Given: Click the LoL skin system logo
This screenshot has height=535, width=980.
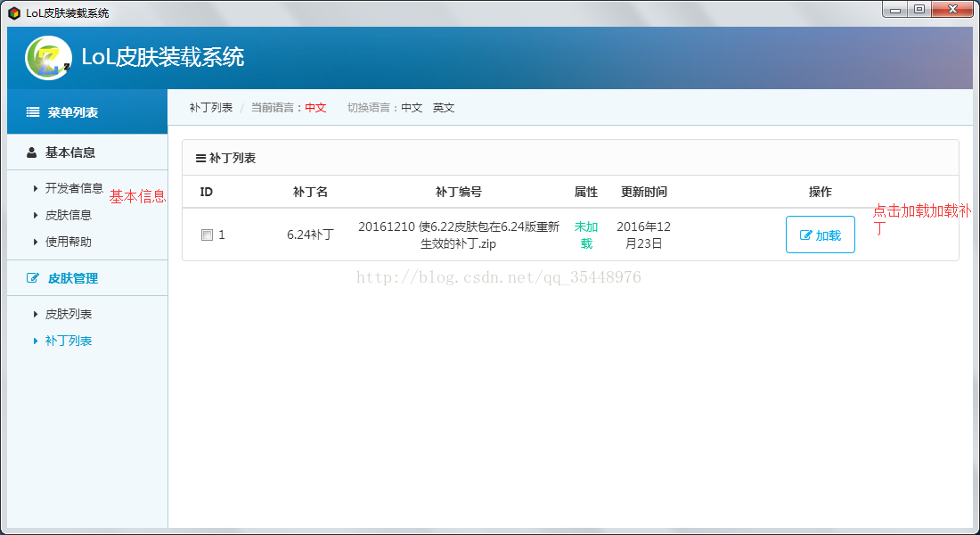Looking at the screenshot, I should click(x=48, y=58).
